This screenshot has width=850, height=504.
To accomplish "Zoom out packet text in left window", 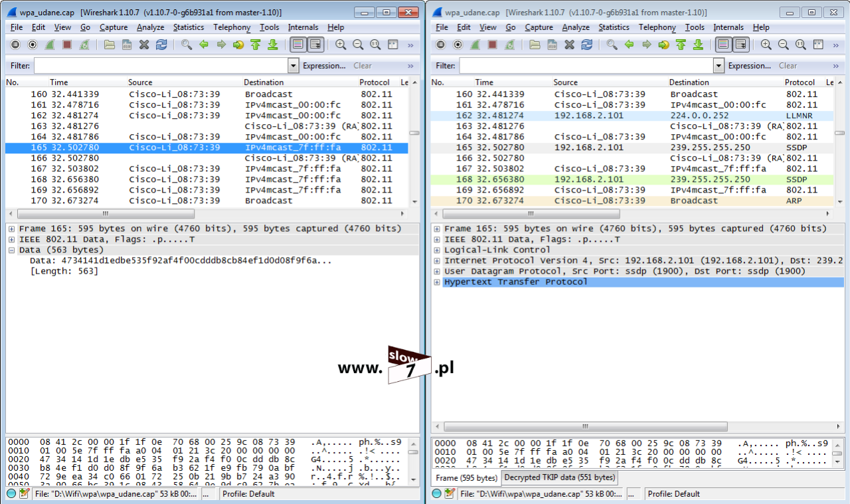I will click(x=358, y=44).
